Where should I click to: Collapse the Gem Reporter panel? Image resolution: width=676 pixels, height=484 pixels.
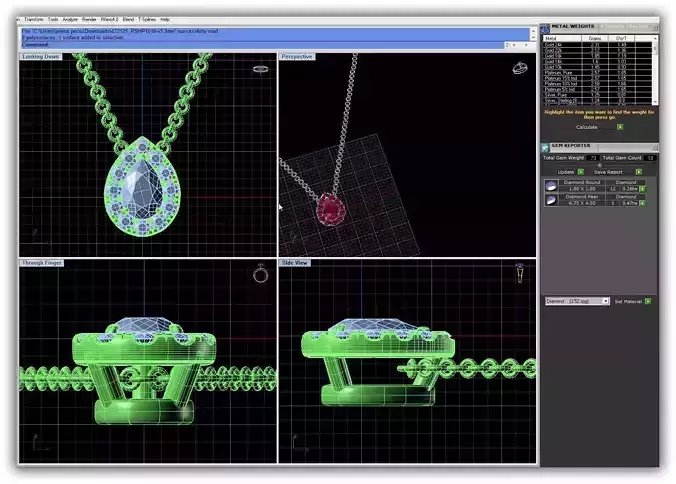[x=655, y=147]
